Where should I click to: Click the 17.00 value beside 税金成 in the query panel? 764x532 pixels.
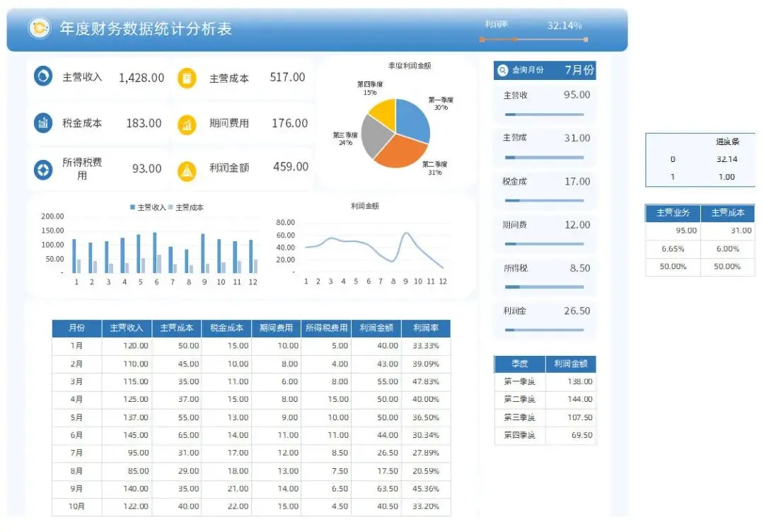577,181
